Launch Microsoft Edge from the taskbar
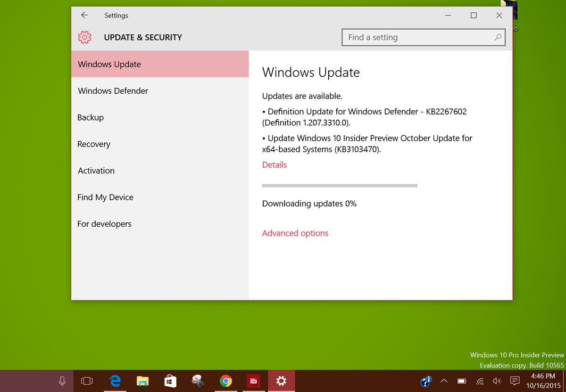The height and width of the screenshot is (392, 566). tap(115, 381)
